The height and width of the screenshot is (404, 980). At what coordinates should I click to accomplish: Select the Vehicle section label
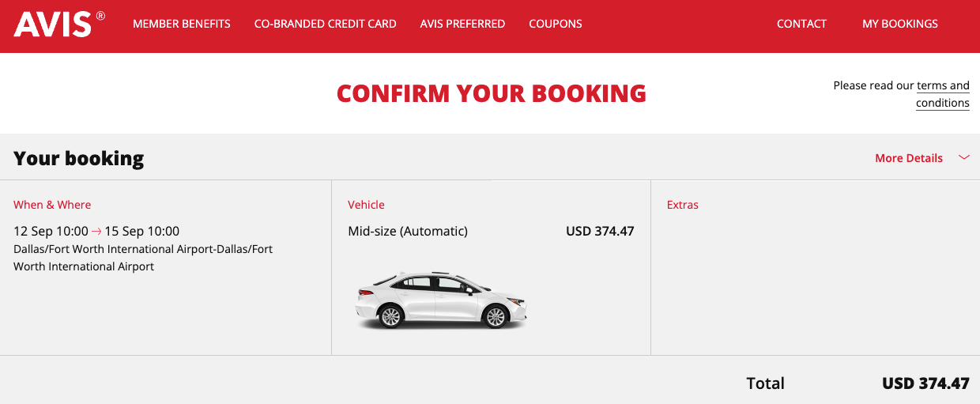[x=366, y=205]
